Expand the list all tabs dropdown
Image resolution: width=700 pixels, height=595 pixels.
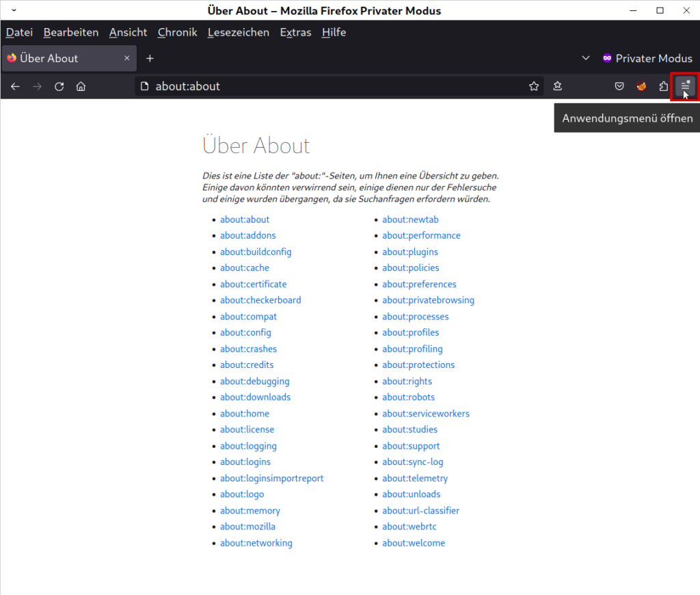[585, 59]
